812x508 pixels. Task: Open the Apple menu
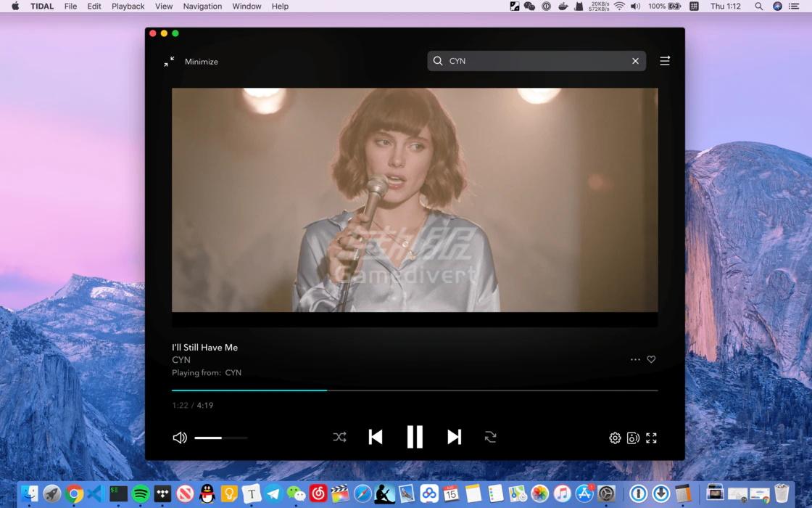[15, 7]
